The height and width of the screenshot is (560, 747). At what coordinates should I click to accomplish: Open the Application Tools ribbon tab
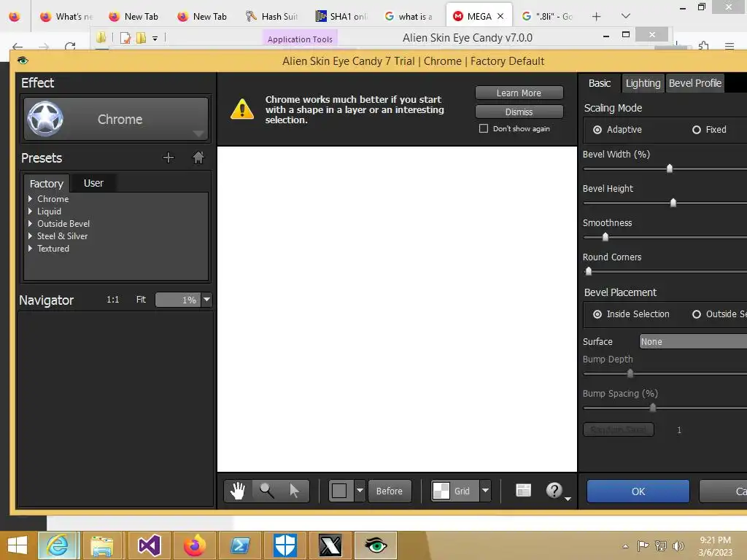coord(300,39)
